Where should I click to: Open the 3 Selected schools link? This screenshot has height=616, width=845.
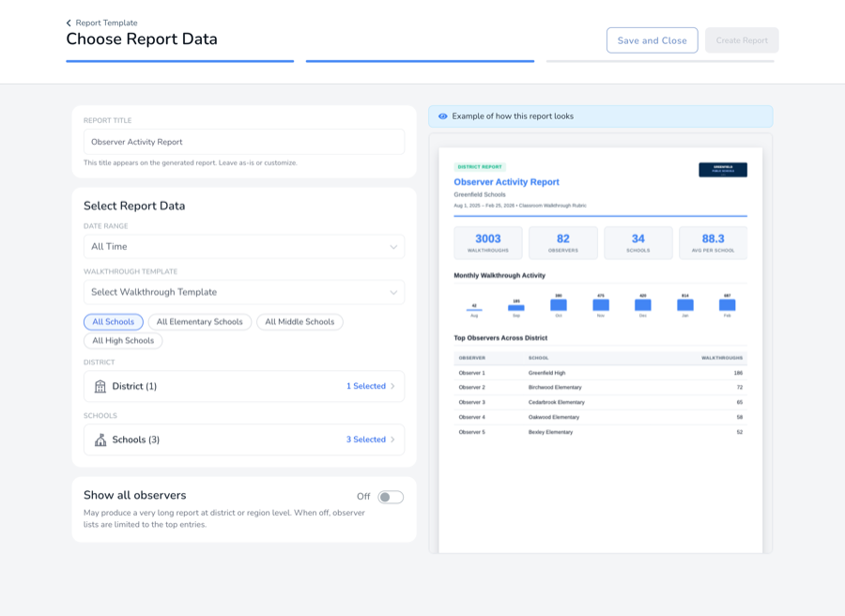tap(366, 439)
